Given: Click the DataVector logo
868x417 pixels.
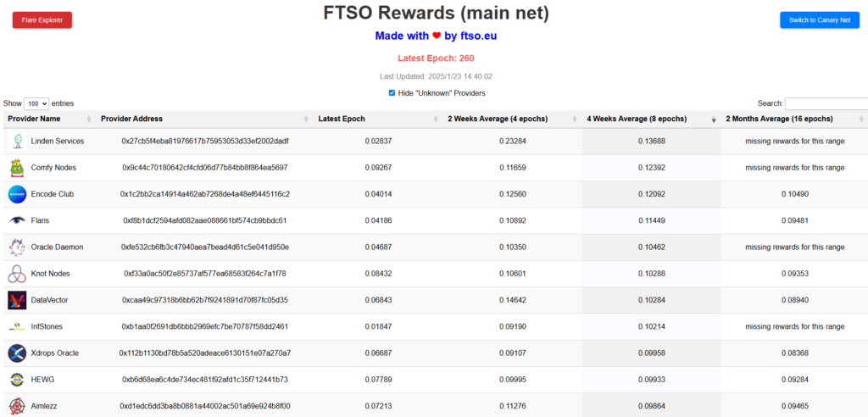Looking at the screenshot, I should (x=17, y=300).
